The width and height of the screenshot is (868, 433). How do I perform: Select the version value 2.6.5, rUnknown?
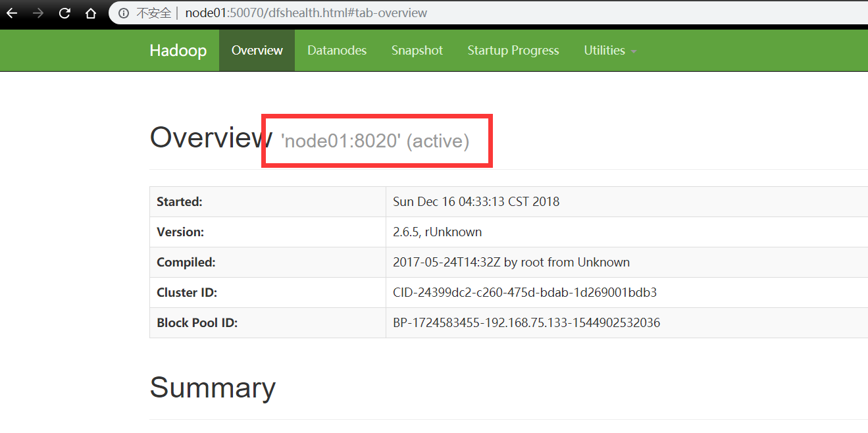(438, 232)
